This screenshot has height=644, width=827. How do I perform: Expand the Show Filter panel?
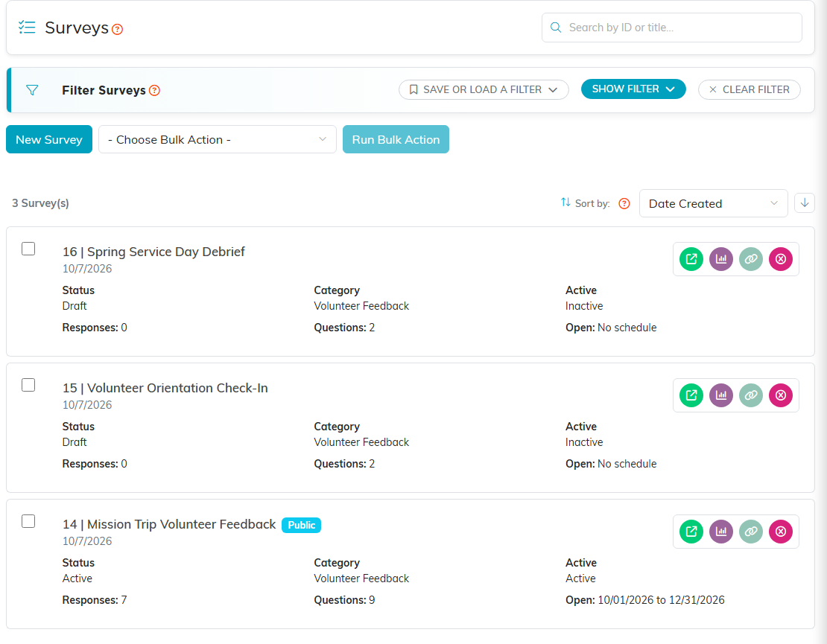tap(633, 89)
